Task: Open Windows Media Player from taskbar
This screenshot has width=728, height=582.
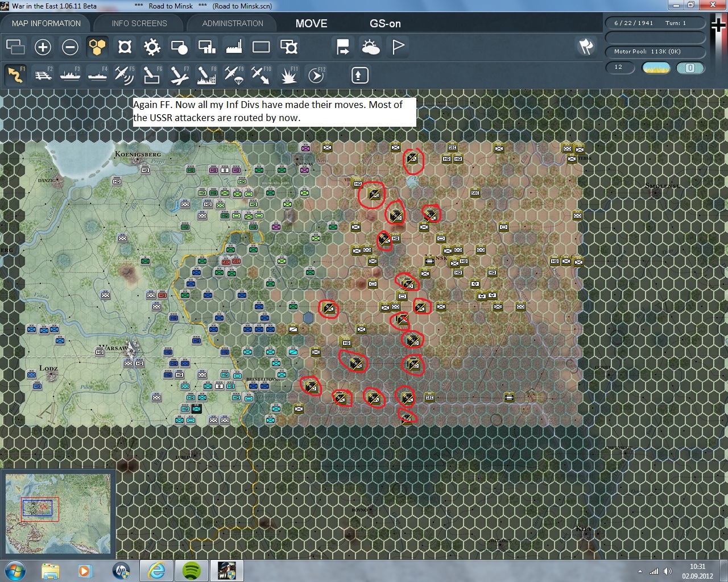Action: tap(85, 570)
